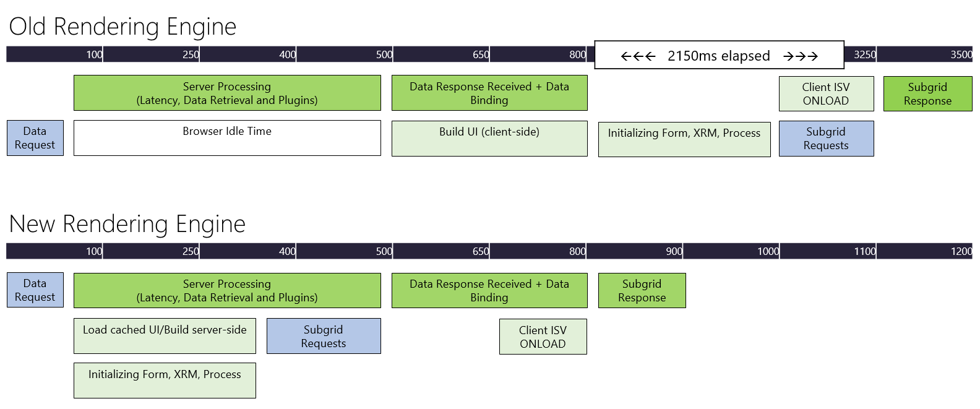Click Server Processing block in Old Rendering Engine

click(x=227, y=93)
